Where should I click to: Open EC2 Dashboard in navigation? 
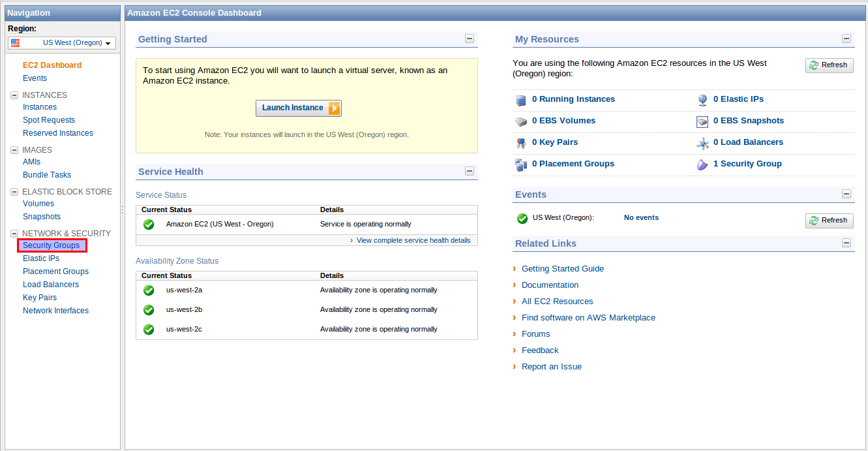[52, 65]
